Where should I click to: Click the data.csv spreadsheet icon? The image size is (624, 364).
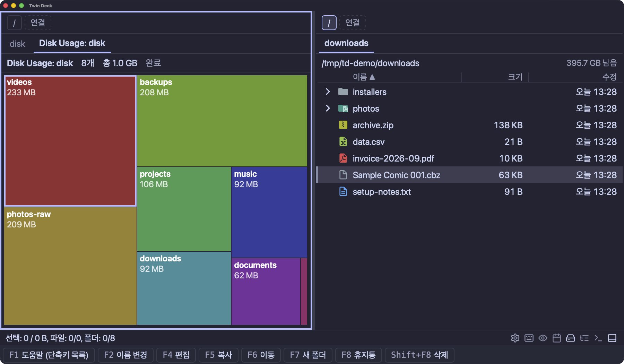click(x=343, y=141)
